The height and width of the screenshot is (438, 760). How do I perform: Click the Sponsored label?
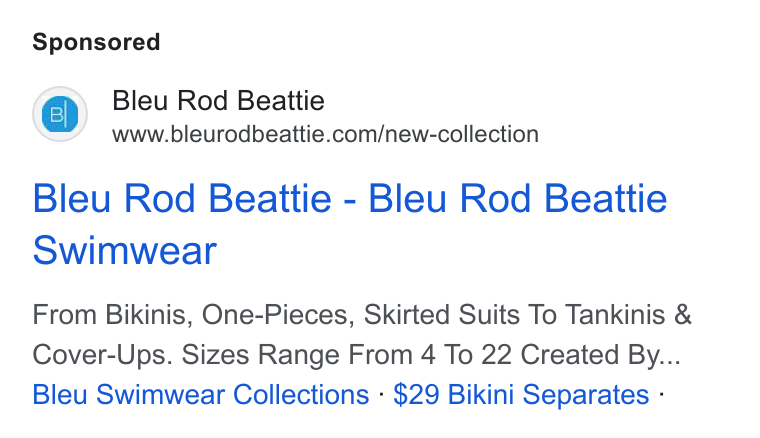(96, 42)
